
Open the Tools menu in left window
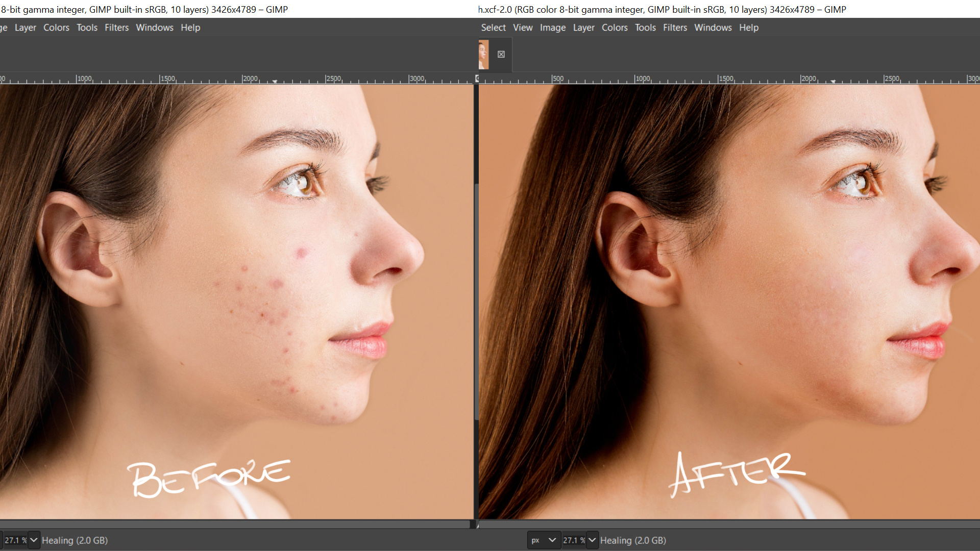tap(87, 28)
